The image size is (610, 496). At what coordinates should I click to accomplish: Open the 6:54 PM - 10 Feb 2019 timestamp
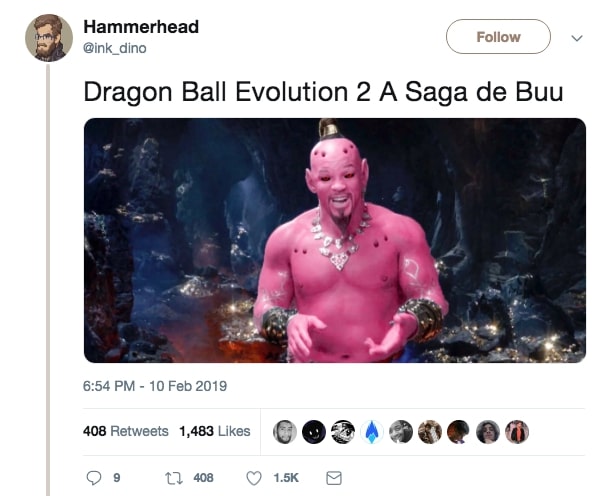(155, 386)
